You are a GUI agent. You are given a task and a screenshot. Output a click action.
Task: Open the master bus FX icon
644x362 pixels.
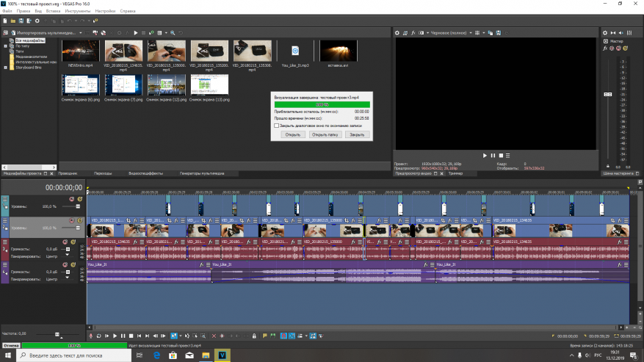pyautogui.click(x=605, y=48)
